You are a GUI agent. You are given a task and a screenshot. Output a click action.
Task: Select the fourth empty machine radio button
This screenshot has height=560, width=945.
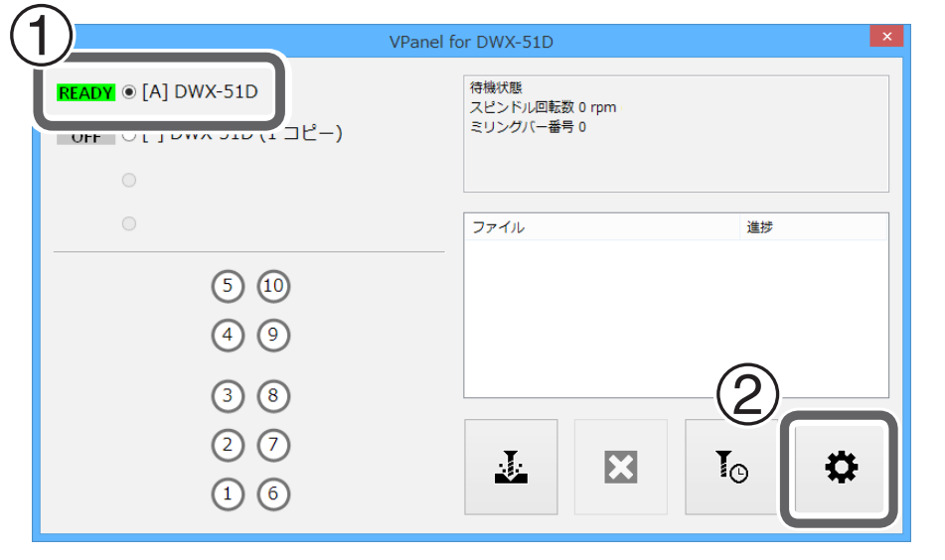[129, 223]
